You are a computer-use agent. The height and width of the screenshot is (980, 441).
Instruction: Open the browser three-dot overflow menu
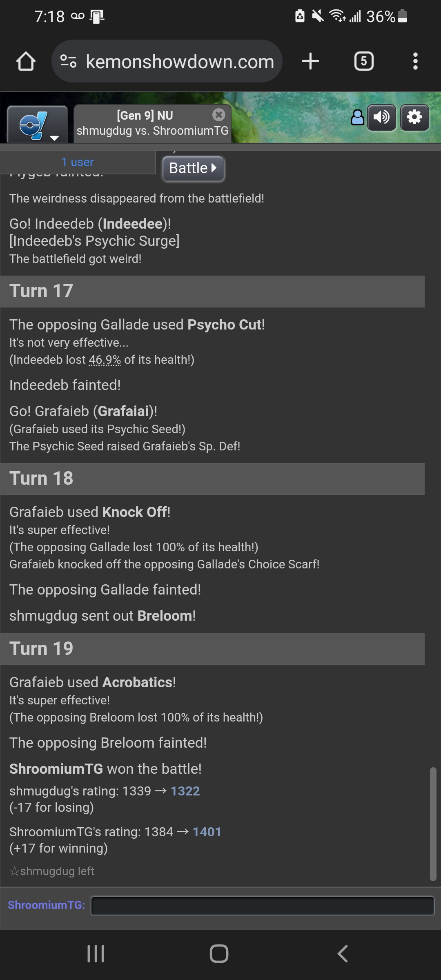(415, 61)
